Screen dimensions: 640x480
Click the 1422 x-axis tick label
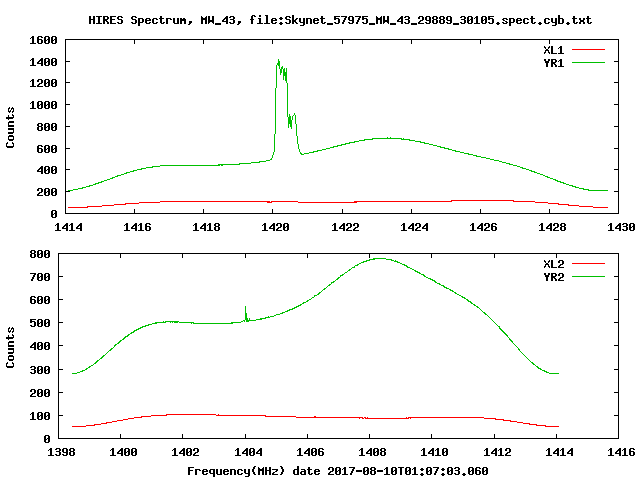pos(345,227)
